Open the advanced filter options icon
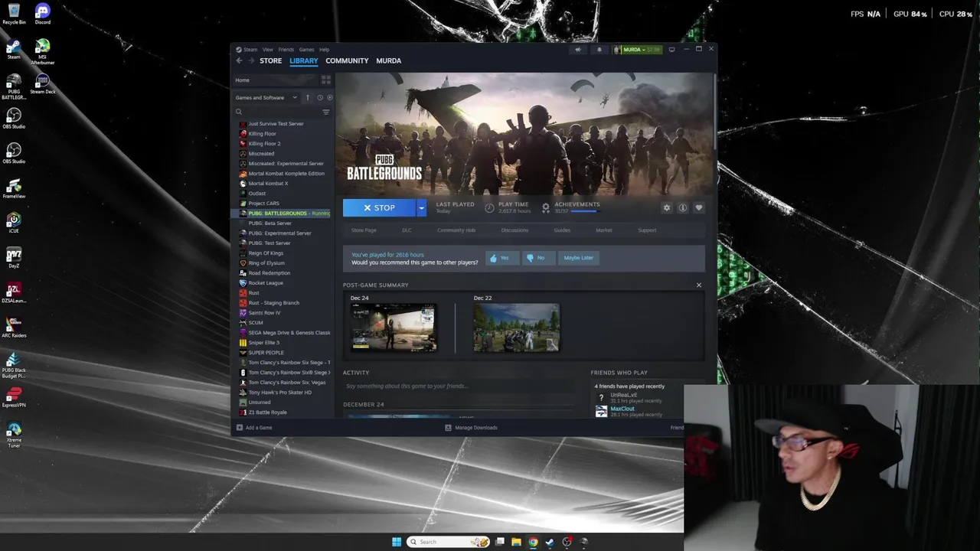Image resolution: width=980 pixels, height=551 pixels. (326, 112)
